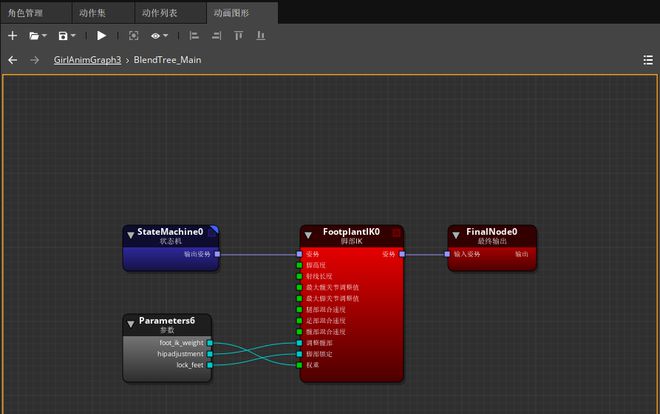Click the foot_ik_weight output port
Screen dimensions: 660x414
coord(209,343)
